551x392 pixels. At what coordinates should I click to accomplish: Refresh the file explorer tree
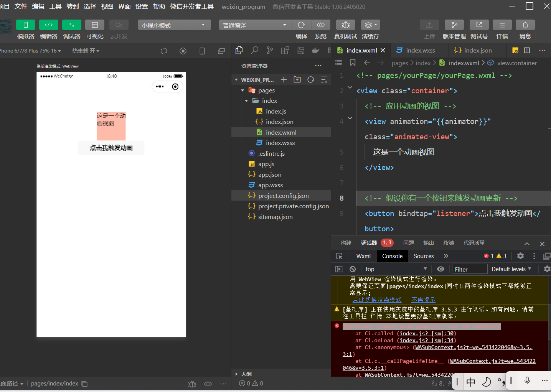311,79
